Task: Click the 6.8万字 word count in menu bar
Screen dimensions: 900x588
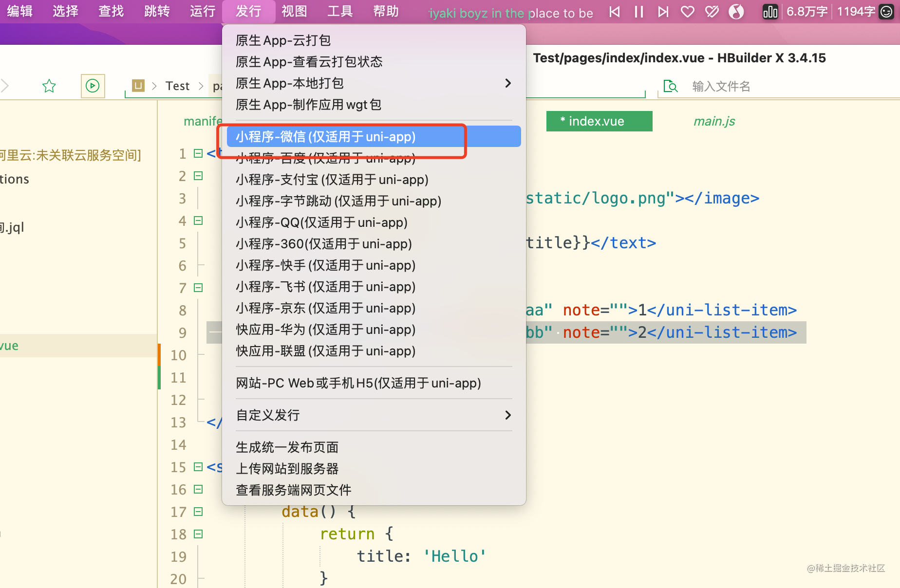Action: tap(807, 12)
